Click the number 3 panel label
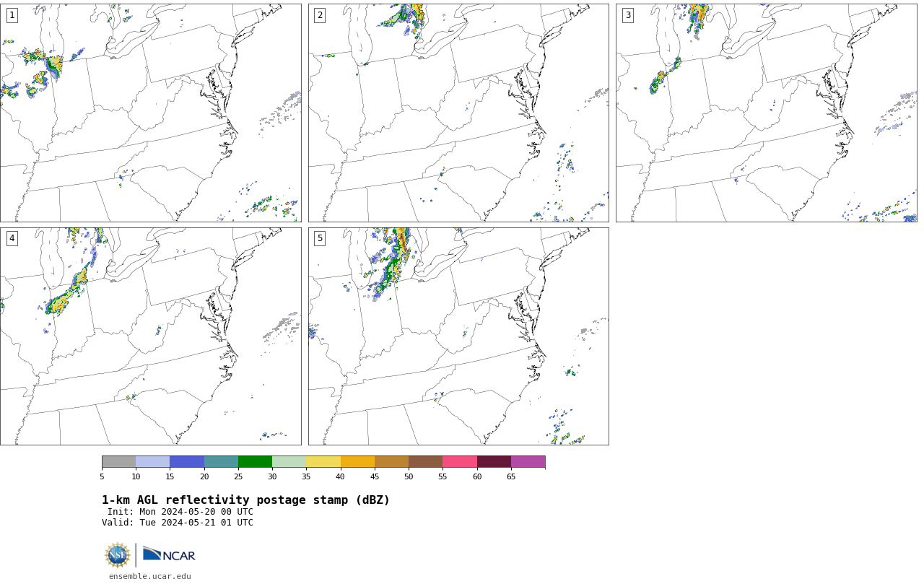This screenshot has width=924, height=584. click(x=628, y=15)
